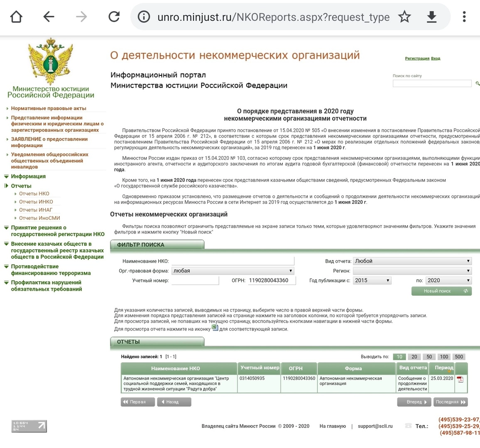This screenshot has width=480, height=448.
Task: Click the browser home icon
Action: (16, 17)
